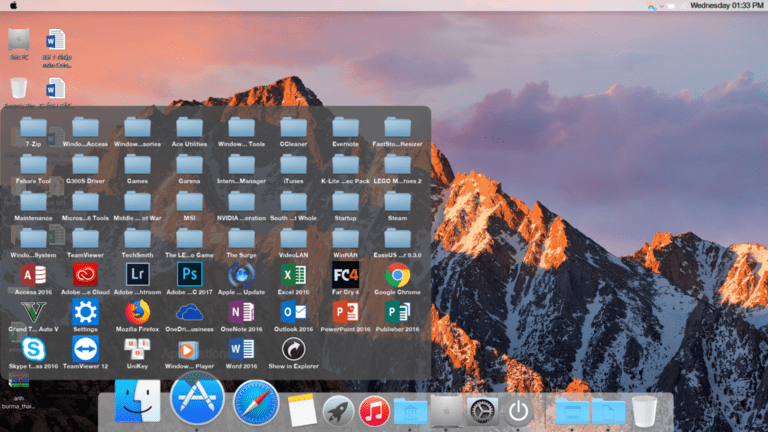Screen dimensions: 768x432
Task: Launch Adobe Creative Cloud
Action: [x=85, y=275]
